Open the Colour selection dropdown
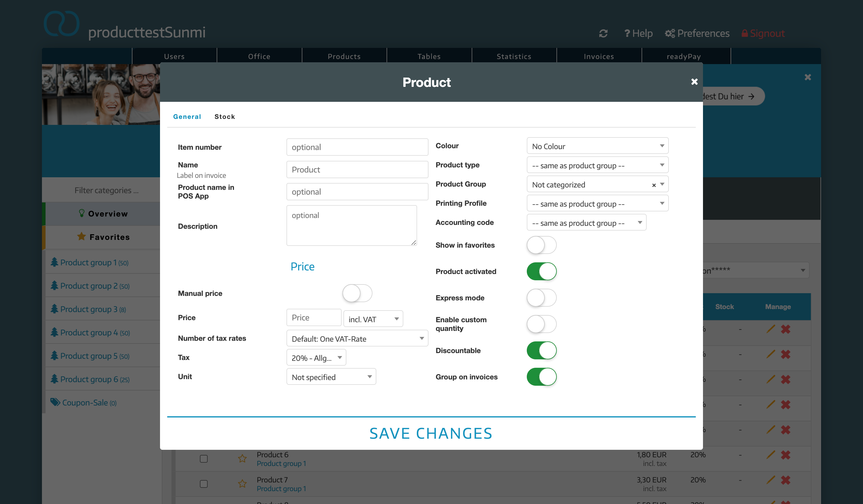 [597, 146]
